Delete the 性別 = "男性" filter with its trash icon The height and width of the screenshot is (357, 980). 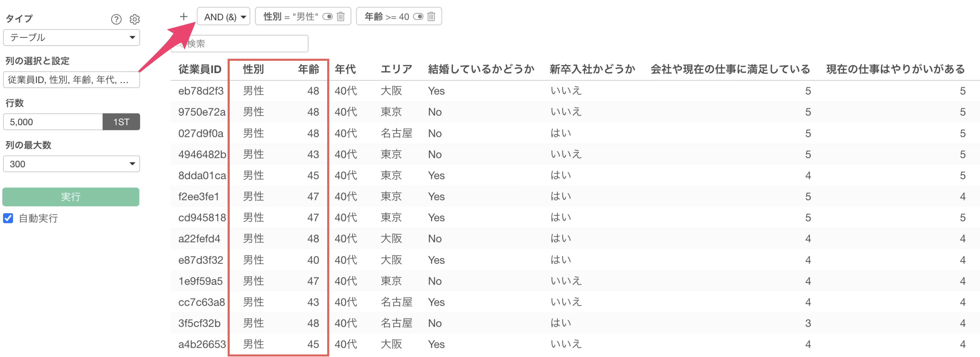(x=341, y=17)
